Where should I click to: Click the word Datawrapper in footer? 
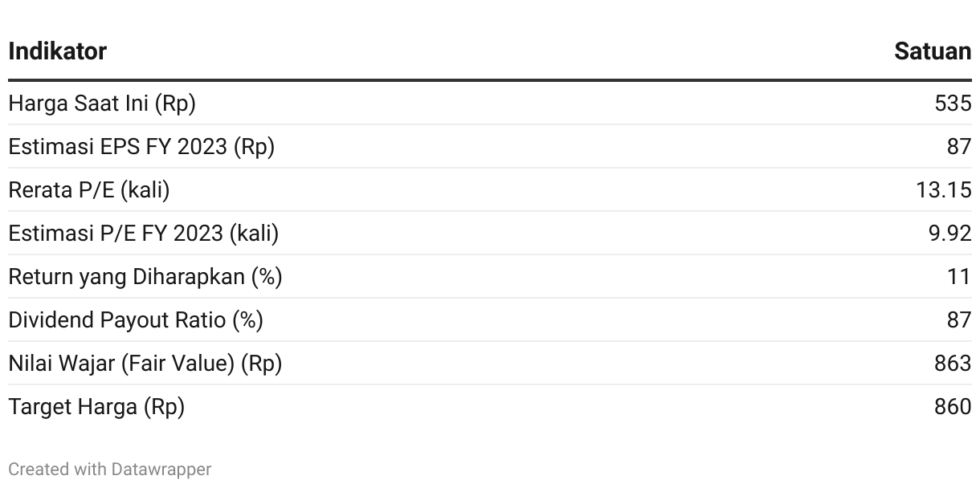pos(161,470)
